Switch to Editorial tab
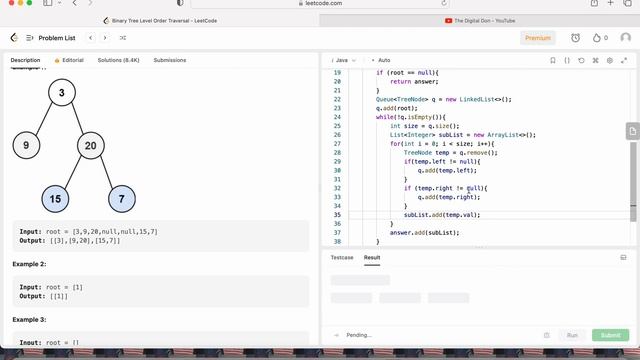 [69, 60]
